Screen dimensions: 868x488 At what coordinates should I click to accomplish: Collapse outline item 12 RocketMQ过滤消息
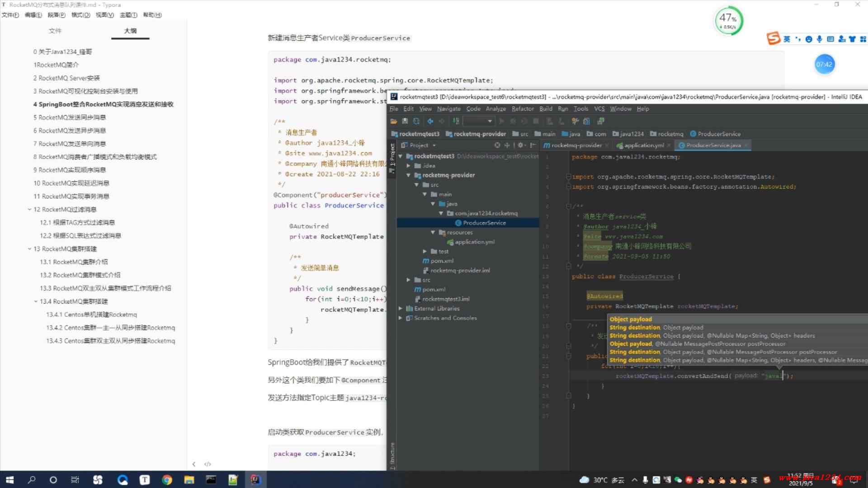(x=29, y=209)
